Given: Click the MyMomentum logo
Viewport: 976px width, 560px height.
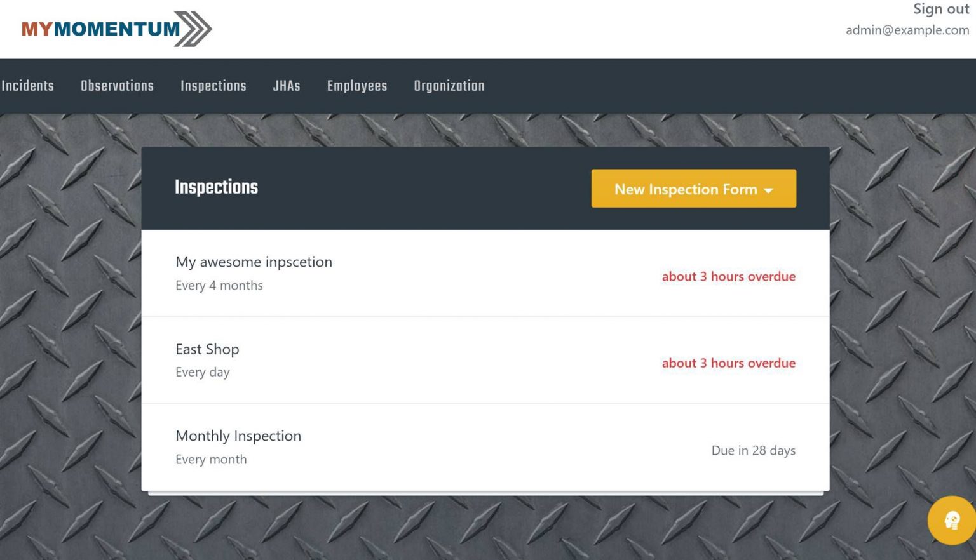Looking at the screenshot, I should pos(116,29).
